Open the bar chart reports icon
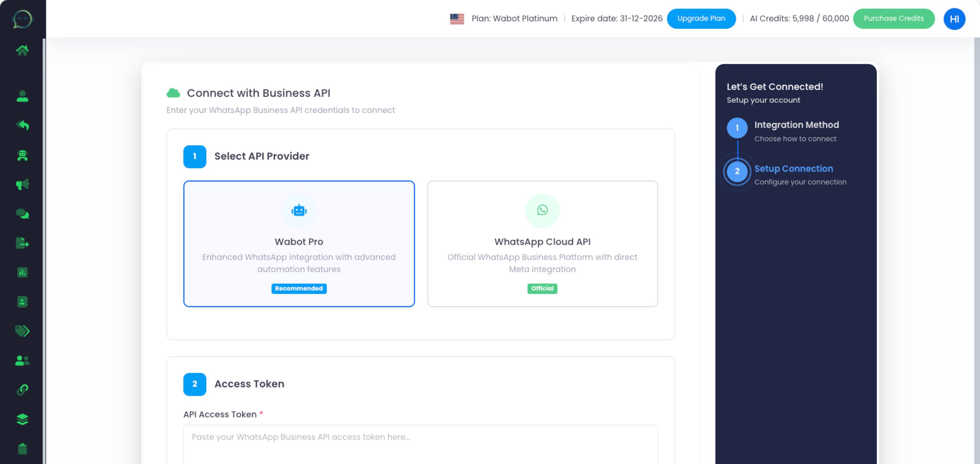 coord(22,272)
